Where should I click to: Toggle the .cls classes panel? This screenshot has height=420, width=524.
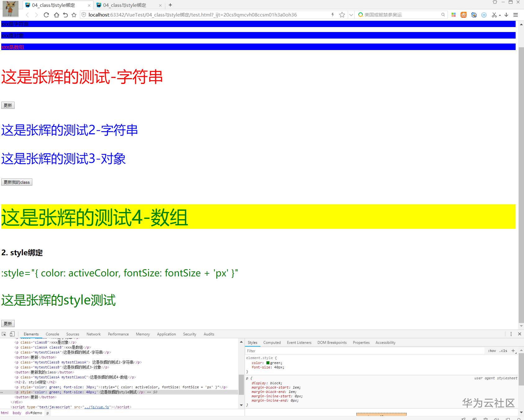(503, 351)
